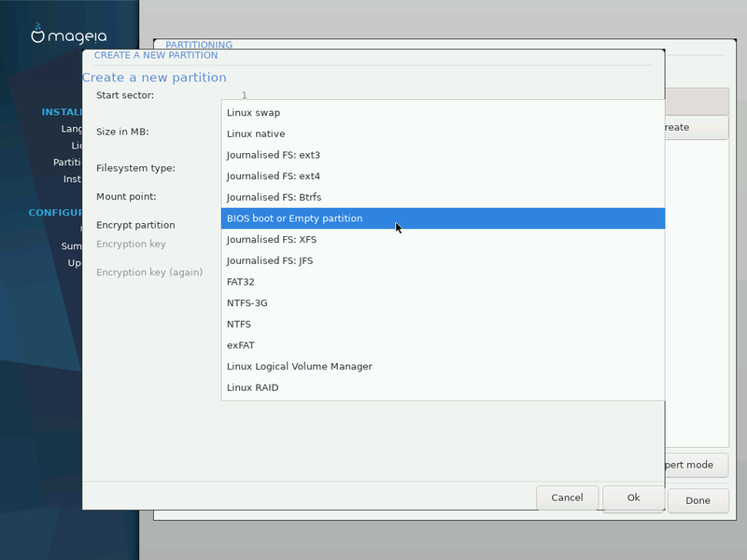Viewport: 747px width, 560px height.
Task: Pick Journalised FS: XFS option
Action: click(x=271, y=240)
